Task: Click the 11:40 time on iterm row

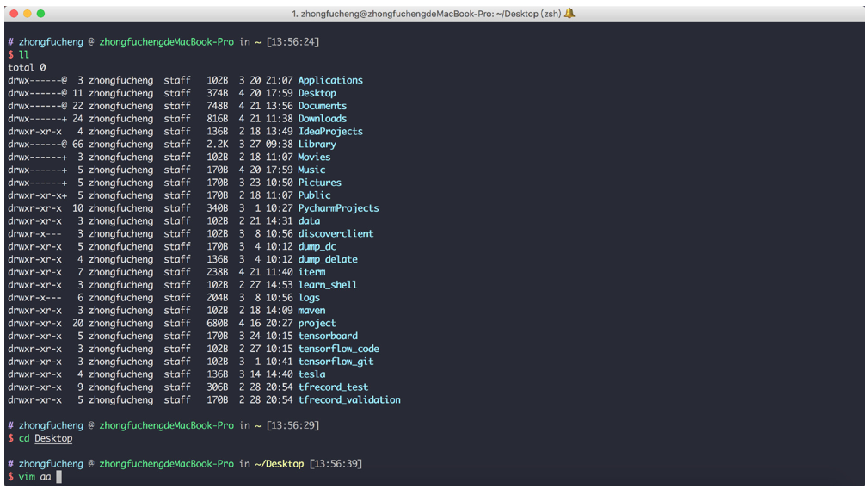Action: point(280,272)
